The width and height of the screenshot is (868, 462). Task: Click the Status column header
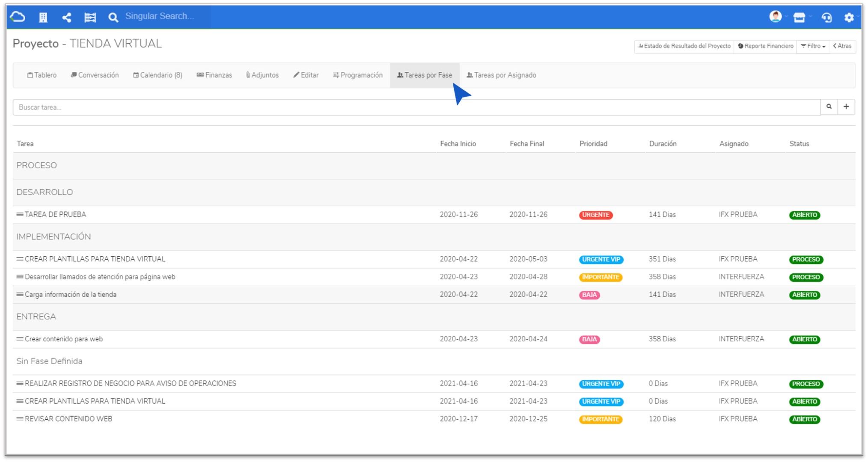pos(799,144)
